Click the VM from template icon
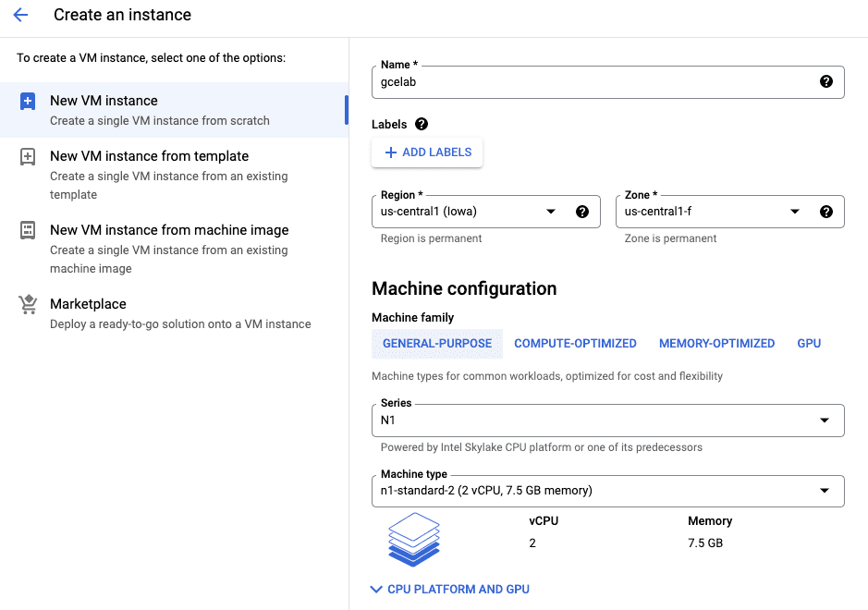The image size is (868, 610). [28, 157]
